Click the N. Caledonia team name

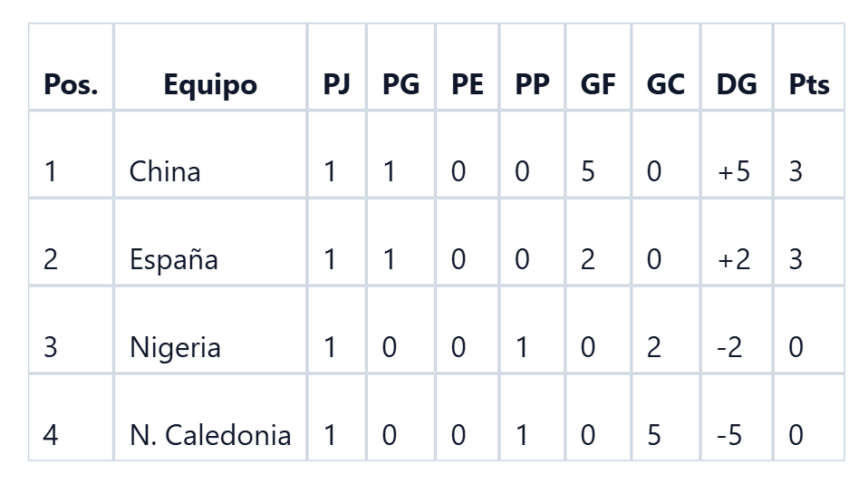210,435
